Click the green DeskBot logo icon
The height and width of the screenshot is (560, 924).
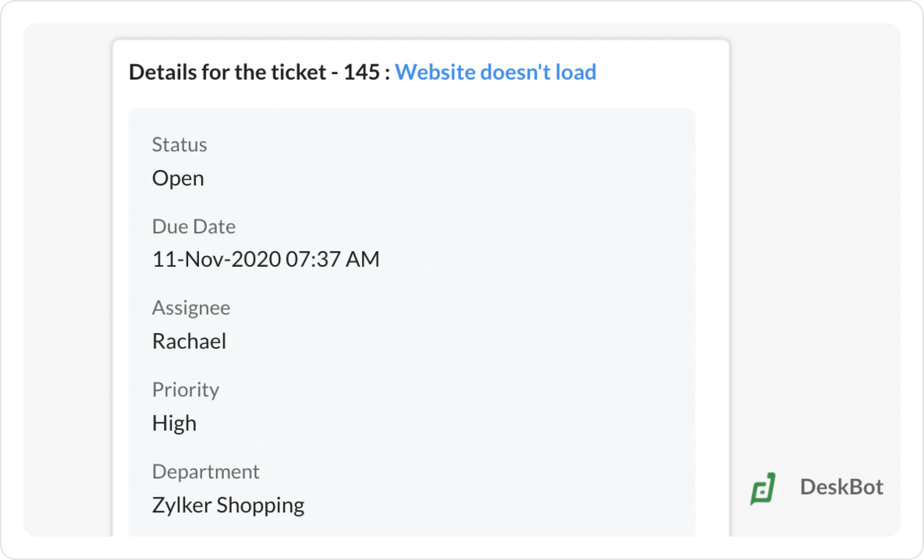pyautogui.click(x=762, y=488)
